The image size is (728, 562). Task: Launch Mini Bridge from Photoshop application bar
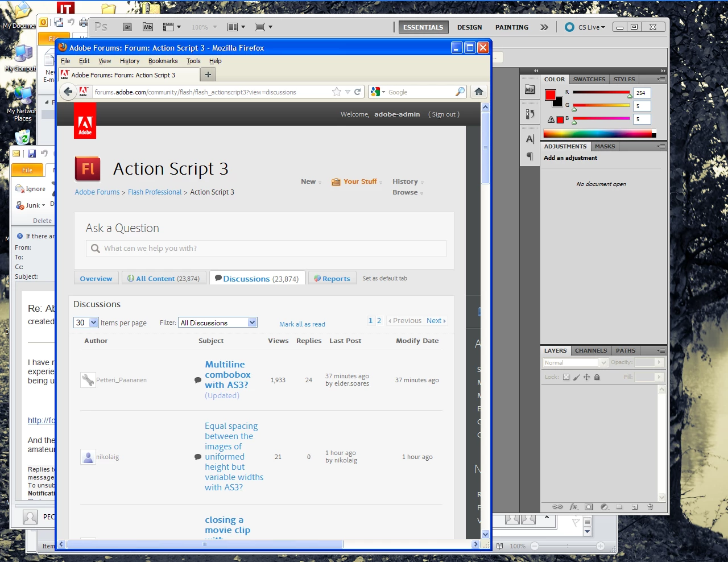pyautogui.click(x=148, y=27)
